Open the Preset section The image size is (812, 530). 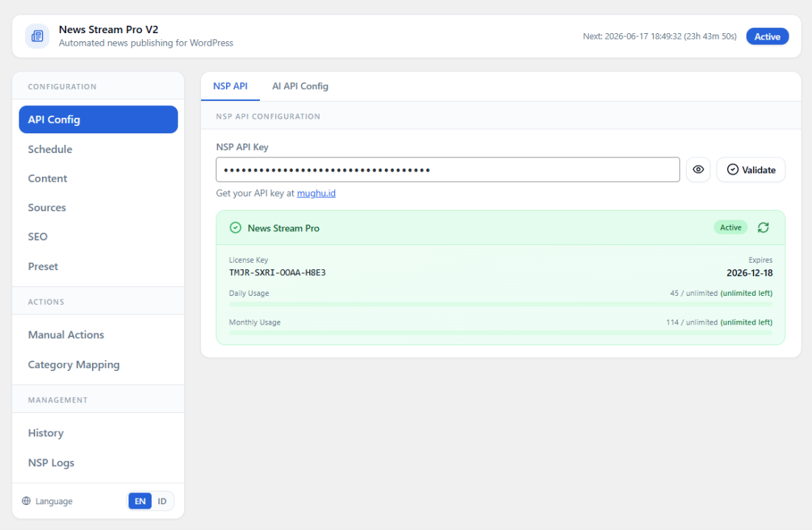[x=99, y=266]
